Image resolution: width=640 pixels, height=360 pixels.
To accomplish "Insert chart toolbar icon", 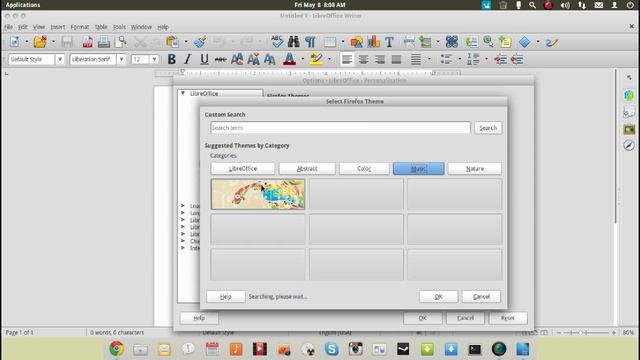I will click(x=373, y=42).
